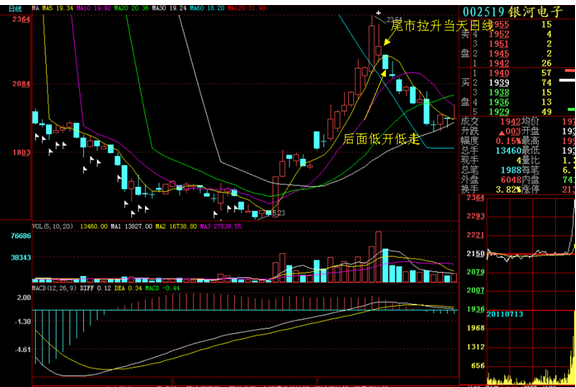576x387 pixels.
Task: Click the 后面低开低走 annotation text
Action: [x=381, y=139]
